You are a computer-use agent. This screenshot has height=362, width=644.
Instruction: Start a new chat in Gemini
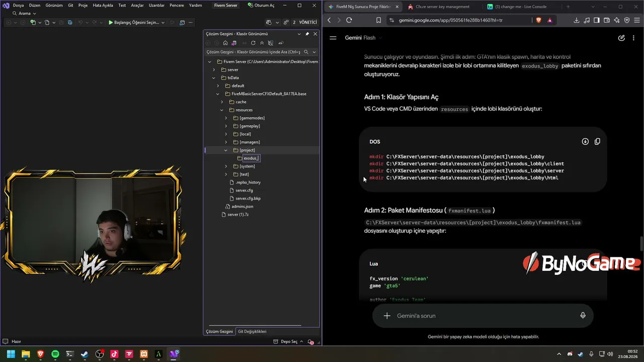(x=621, y=38)
